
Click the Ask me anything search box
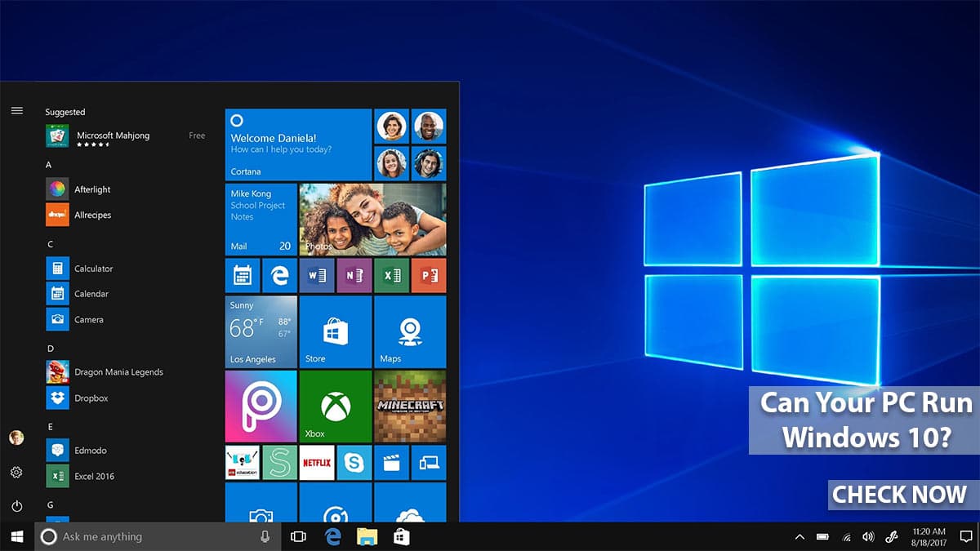point(158,536)
